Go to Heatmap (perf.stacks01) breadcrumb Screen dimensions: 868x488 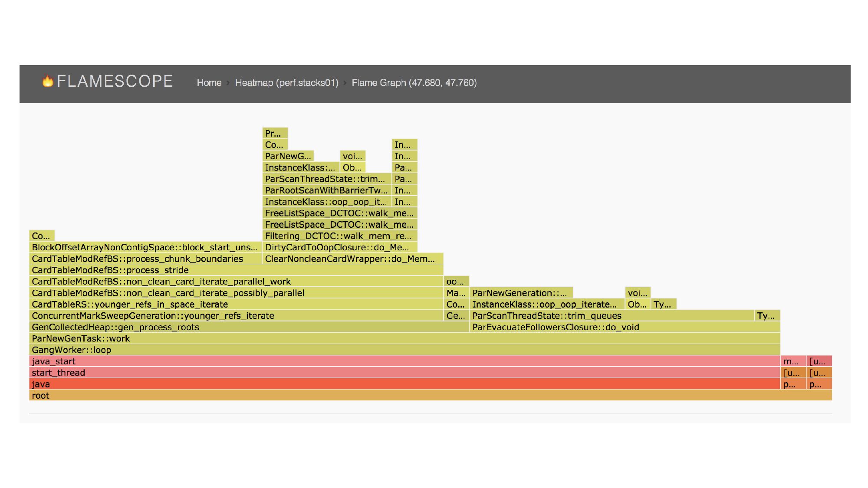pyautogui.click(x=286, y=82)
